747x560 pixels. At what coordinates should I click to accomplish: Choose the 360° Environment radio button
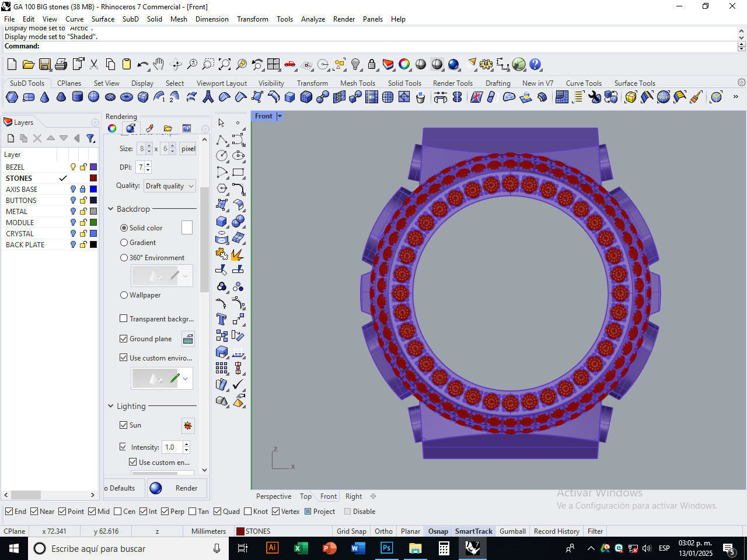pos(124,257)
